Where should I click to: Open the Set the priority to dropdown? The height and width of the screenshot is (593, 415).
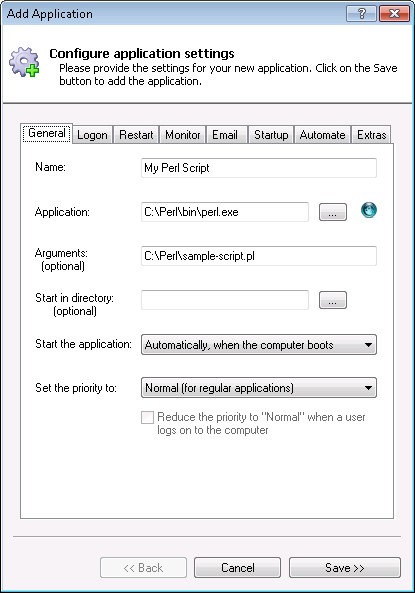[x=259, y=388]
